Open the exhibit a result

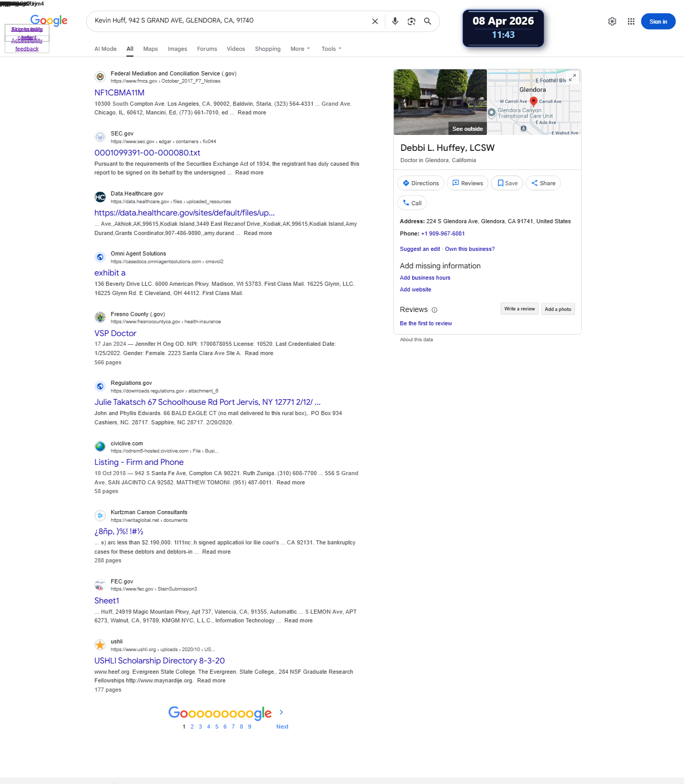110,273
